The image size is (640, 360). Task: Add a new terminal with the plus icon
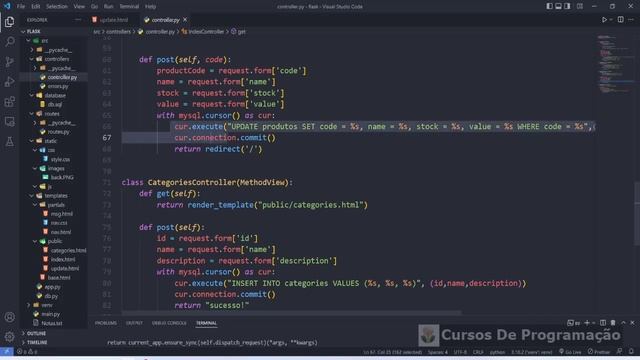click(587, 323)
